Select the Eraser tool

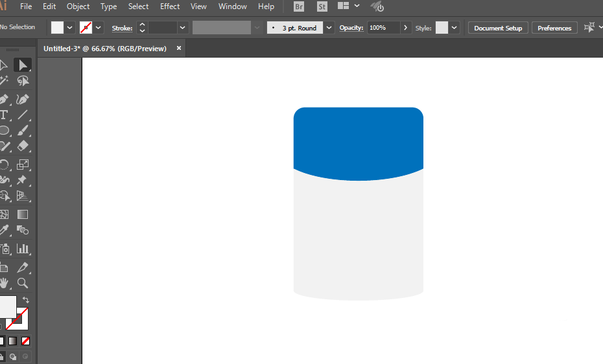23,146
